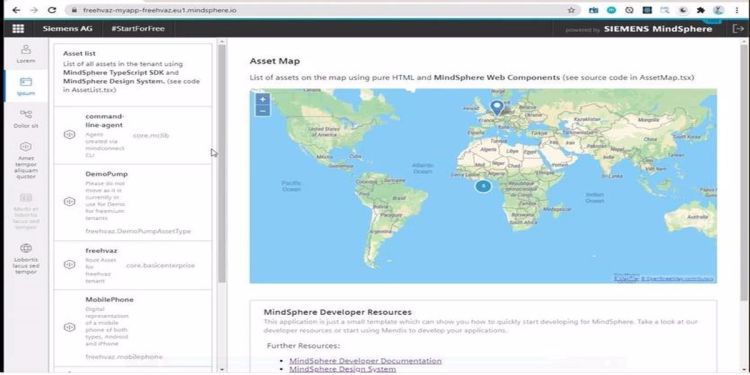This screenshot has width=750, height=375.
Task: Click asset list scrollbar down arrow
Action: point(221,370)
